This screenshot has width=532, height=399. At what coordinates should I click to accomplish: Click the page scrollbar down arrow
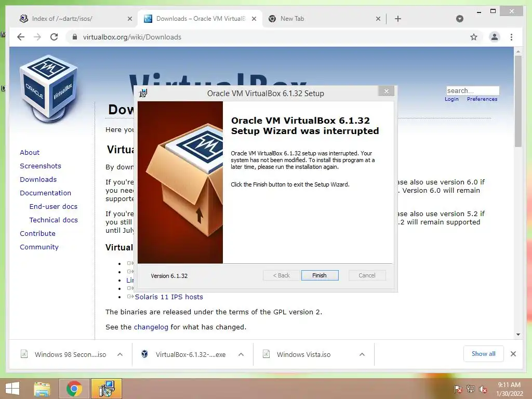coord(518,335)
